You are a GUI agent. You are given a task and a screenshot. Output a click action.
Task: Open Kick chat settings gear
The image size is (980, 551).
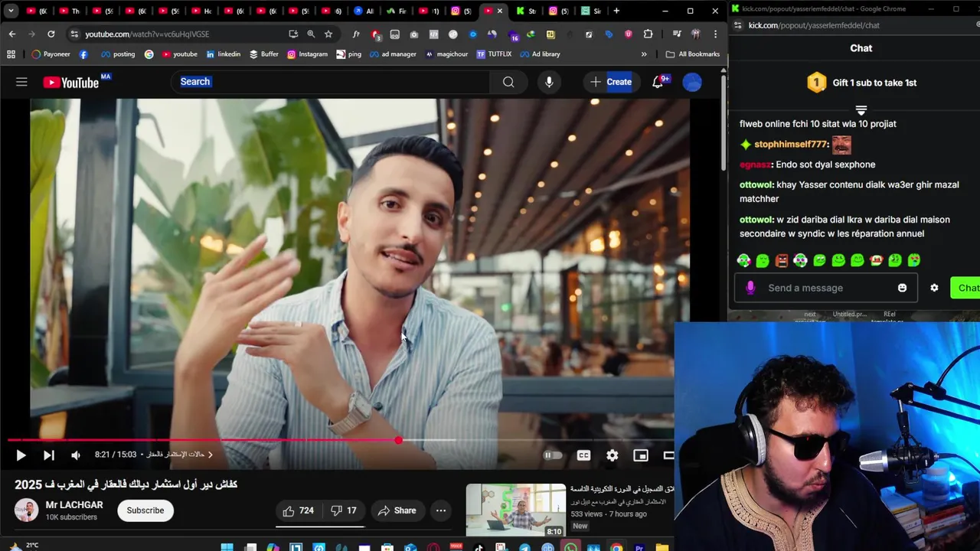tap(934, 288)
